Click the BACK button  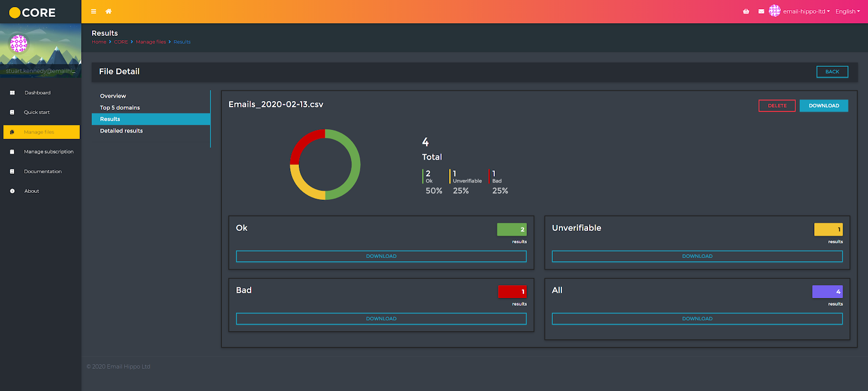click(832, 72)
